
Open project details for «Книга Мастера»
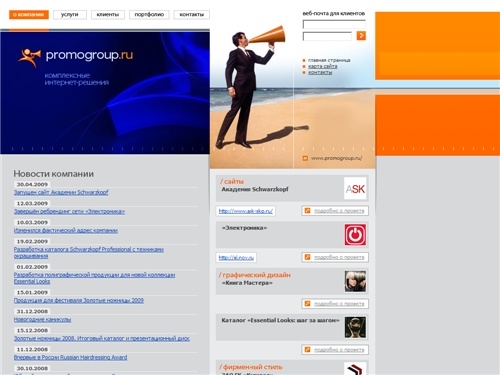click(335, 304)
